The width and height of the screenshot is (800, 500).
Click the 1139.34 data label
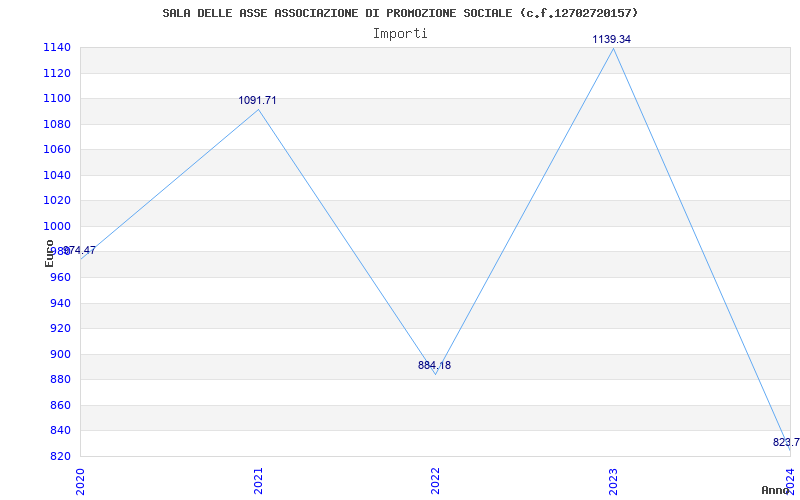tap(611, 39)
